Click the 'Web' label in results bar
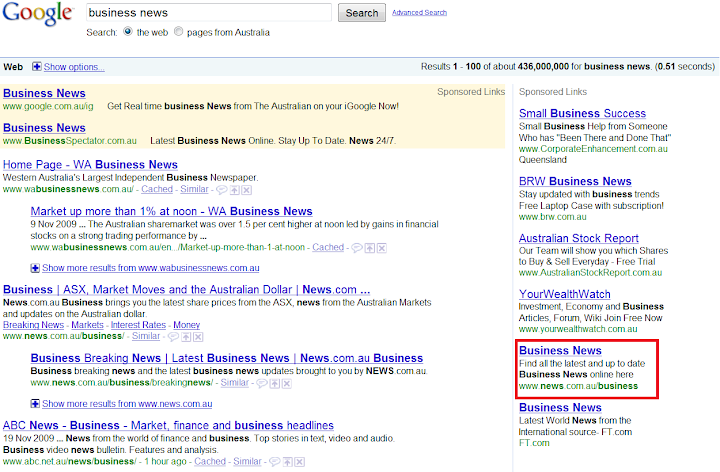The width and height of the screenshot is (720, 472). point(13,67)
